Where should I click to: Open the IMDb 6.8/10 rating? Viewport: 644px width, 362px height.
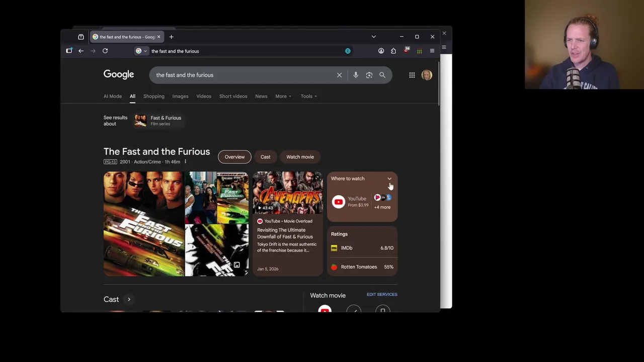point(362,248)
